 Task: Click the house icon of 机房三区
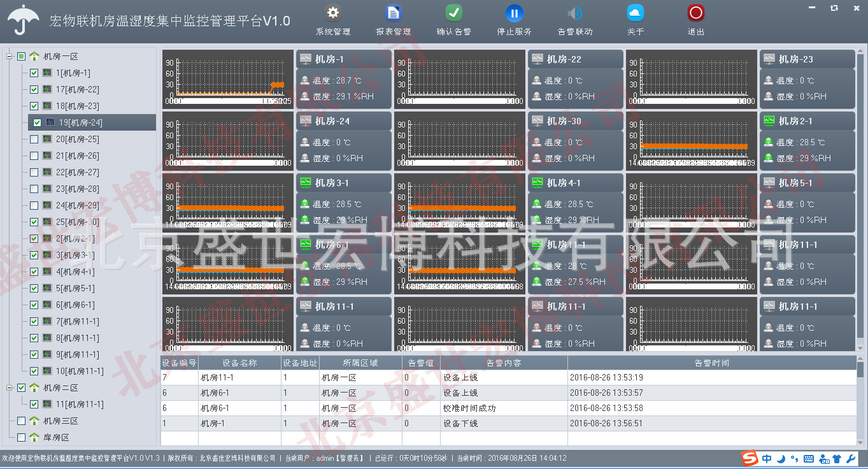click(x=34, y=421)
